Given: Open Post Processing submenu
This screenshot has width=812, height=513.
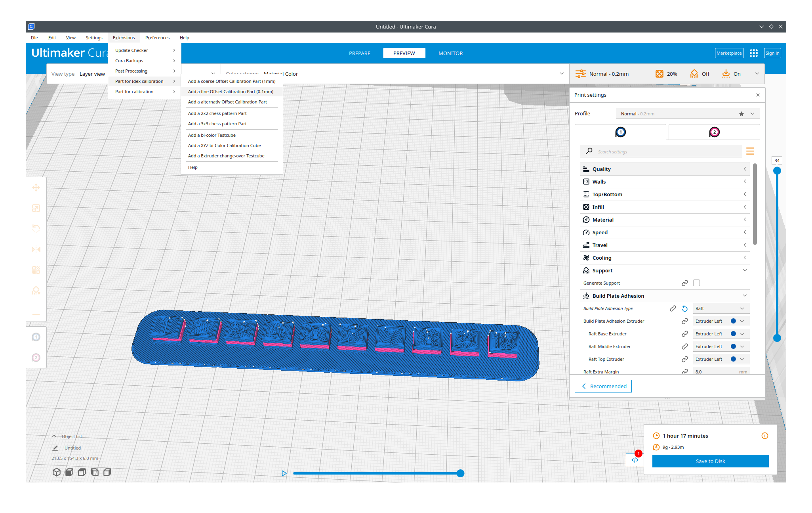Looking at the screenshot, I should click(x=145, y=71).
